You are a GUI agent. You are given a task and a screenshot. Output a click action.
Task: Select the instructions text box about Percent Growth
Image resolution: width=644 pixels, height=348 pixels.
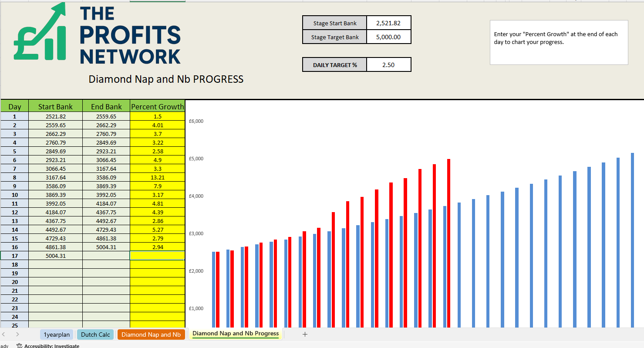click(559, 42)
